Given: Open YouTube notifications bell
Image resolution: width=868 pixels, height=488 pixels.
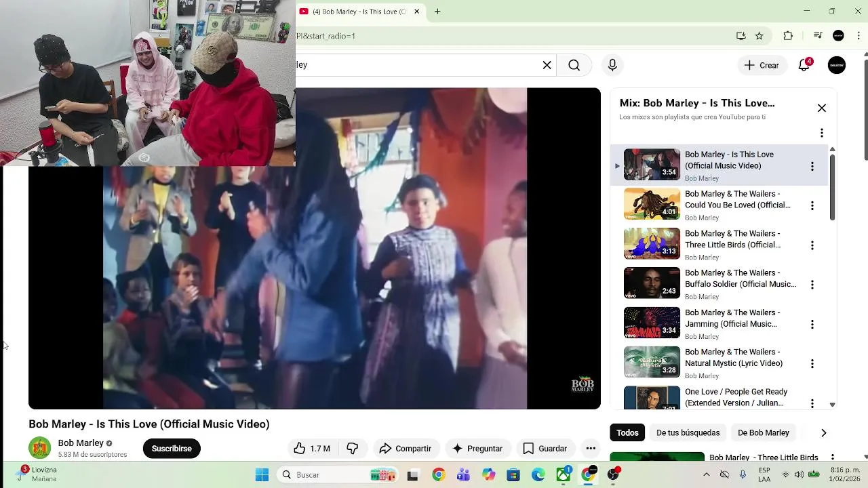Looking at the screenshot, I should [x=804, y=65].
